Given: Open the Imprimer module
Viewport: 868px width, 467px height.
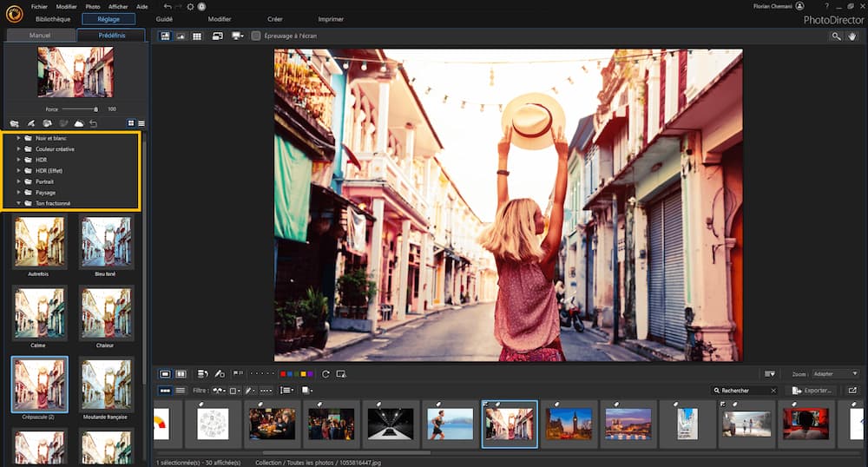Looking at the screenshot, I should [331, 19].
